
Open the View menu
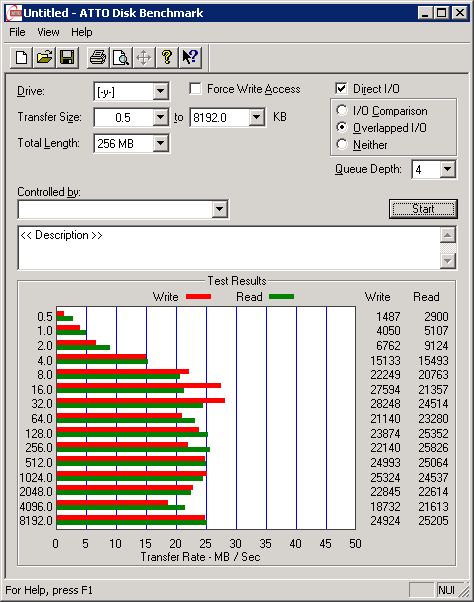pos(48,32)
